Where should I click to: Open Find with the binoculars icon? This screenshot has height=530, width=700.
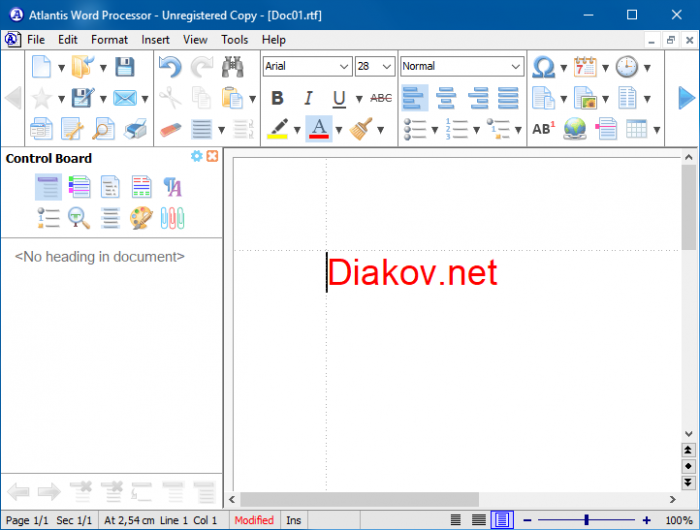233,67
